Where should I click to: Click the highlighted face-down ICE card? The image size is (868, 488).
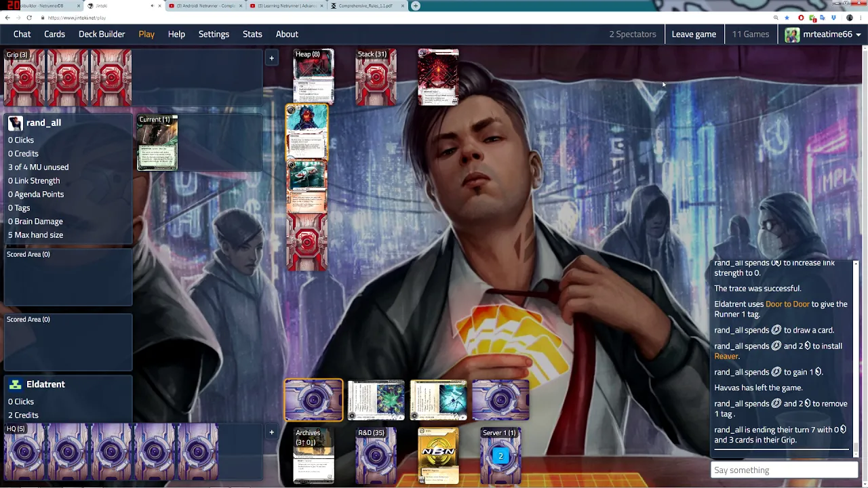(313, 400)
